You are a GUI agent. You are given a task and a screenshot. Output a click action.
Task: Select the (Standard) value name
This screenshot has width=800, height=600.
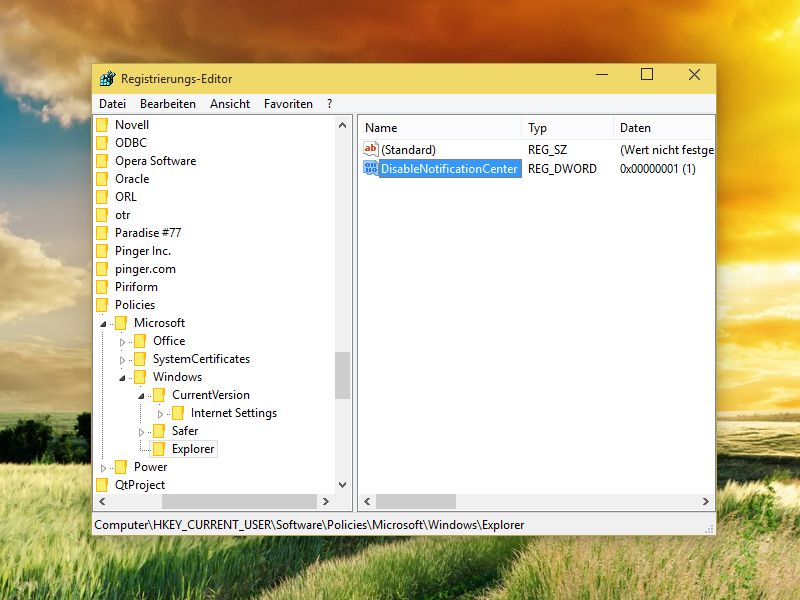coord(408,150)
